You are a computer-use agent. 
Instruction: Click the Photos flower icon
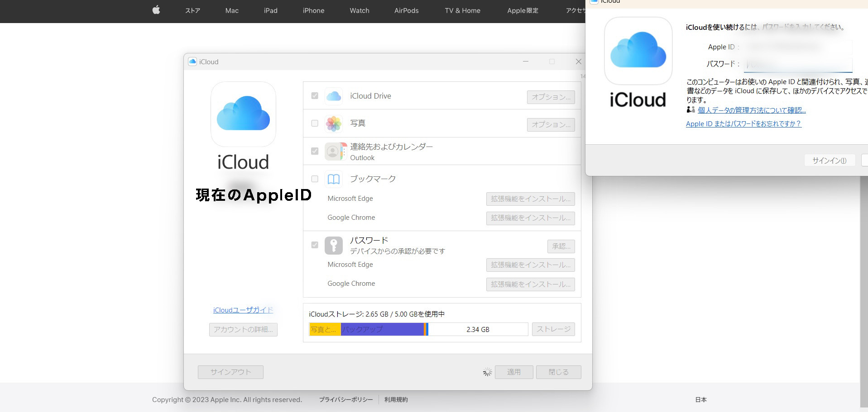click(x=334, y=123)
